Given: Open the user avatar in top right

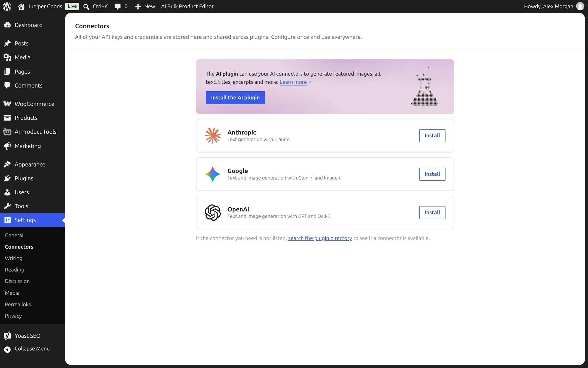Looking at the screenshot, I should coord(580,6).
